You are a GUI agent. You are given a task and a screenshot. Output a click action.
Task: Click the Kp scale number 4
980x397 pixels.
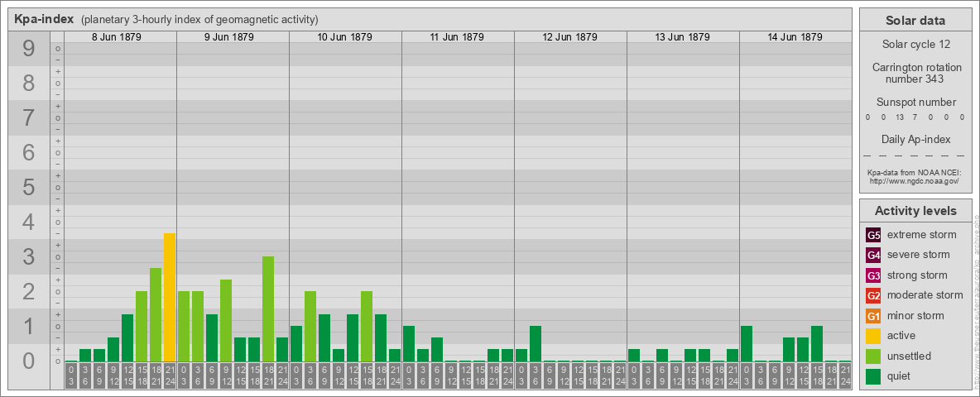(29, 222)
